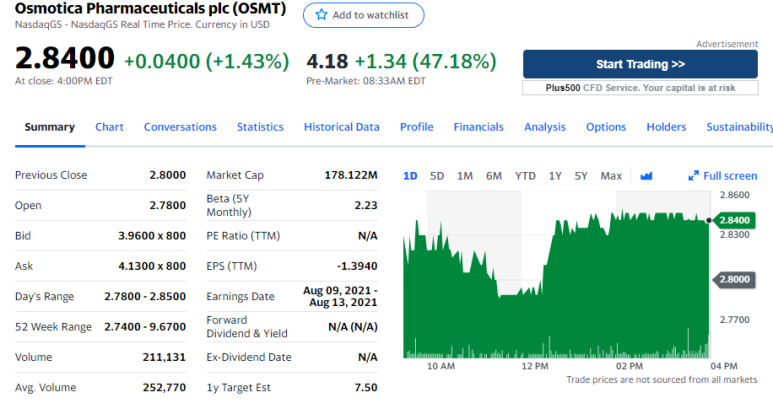Switch to the Chart tab

[x=109, y=127]
